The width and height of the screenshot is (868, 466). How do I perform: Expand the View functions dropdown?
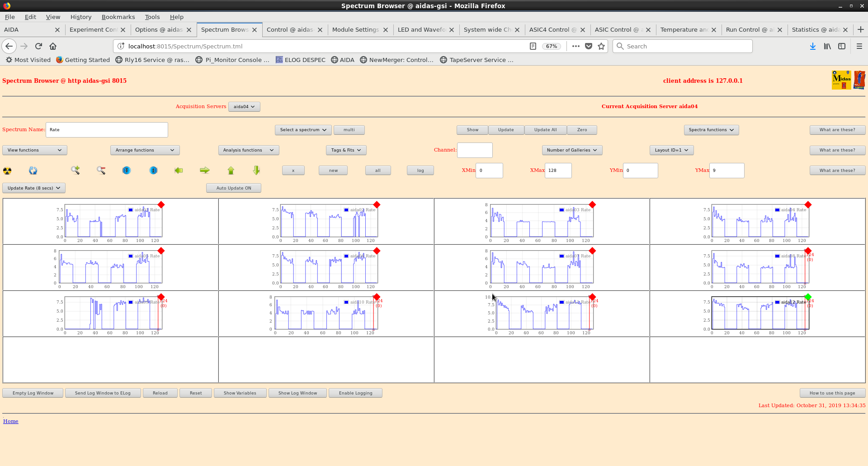35,150
